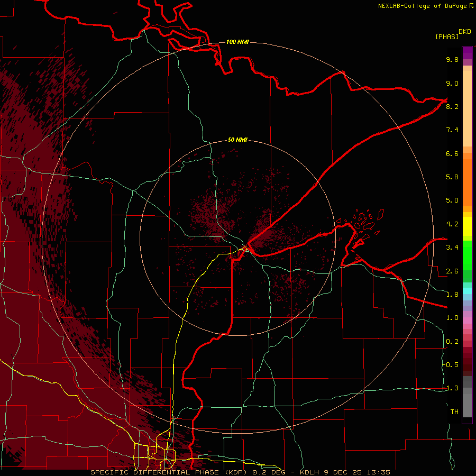Pick the bright green band of the color bar
This screenshot has width=476, height=476.
pos(467,255)
